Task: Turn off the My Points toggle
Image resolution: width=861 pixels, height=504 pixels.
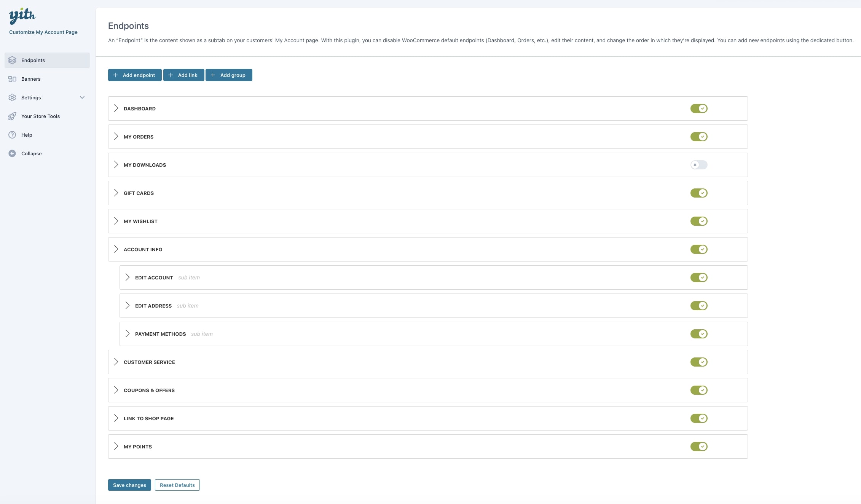Action: coord(699,447)
